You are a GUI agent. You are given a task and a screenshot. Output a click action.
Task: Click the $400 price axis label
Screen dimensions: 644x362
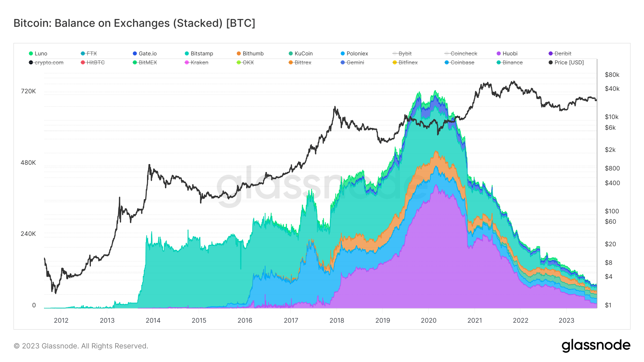tap(612, 183)
